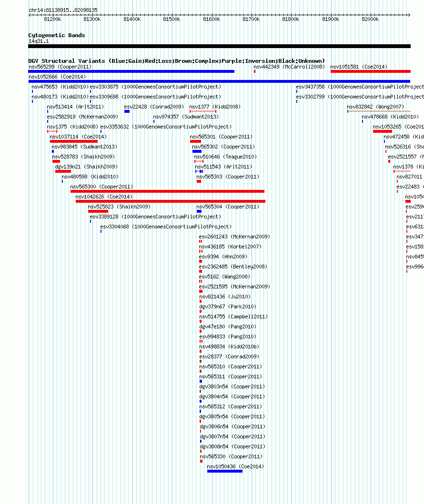Select the red dgv139n21 loss bar

pos(63,171)
